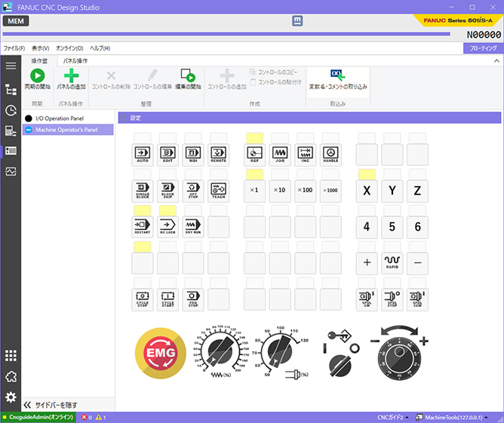Open the ファイル(F) menu
Viewport: 504px width, 423px height.
click(x=14, y=48)
